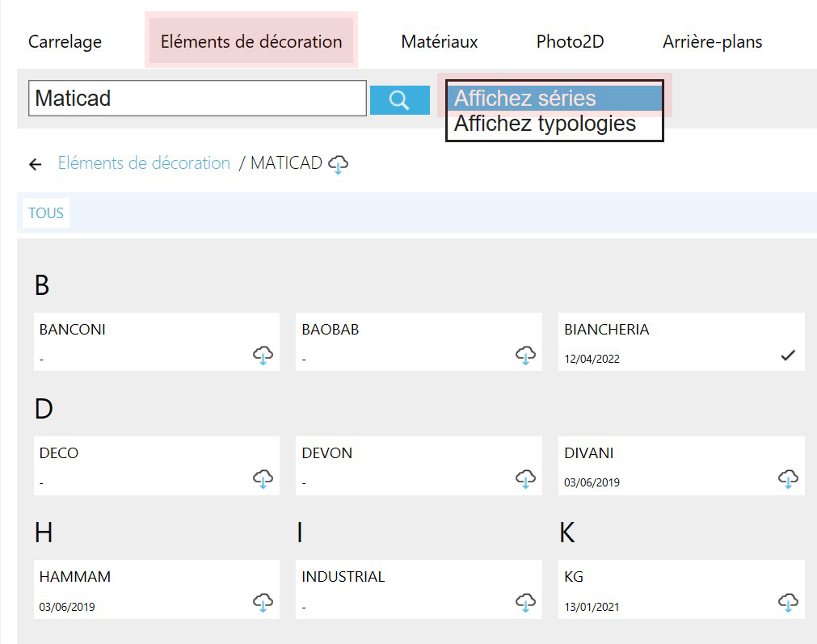Select the Affichez séries option

(554, 98)
